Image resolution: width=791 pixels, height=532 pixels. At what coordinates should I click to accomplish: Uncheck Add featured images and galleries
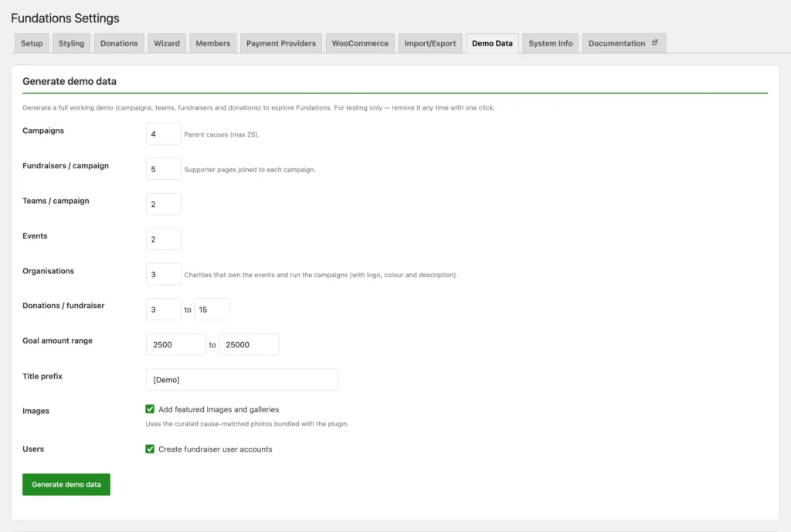pyautogui.click(x=150, y=409)
